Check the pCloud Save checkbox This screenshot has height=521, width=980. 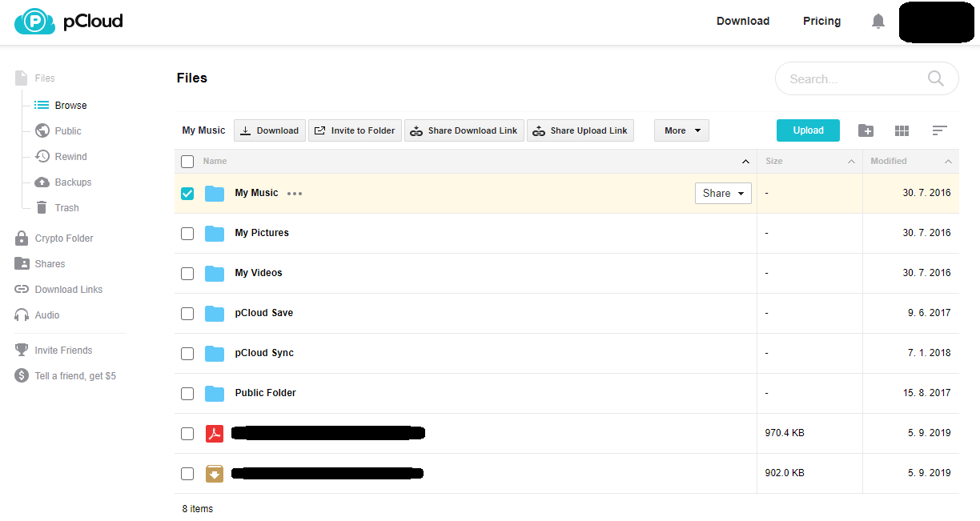[x=187, y=314]
